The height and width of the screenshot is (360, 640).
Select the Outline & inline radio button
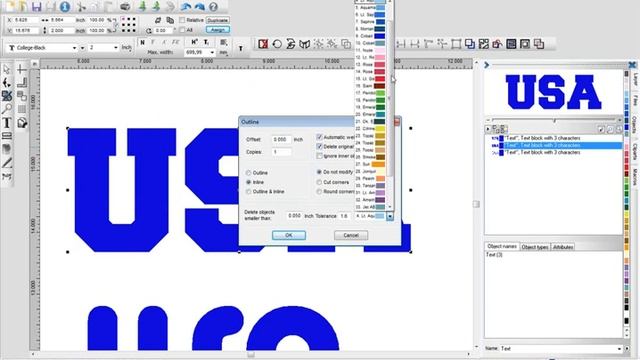pyautogui.click(x=248, y=191)
